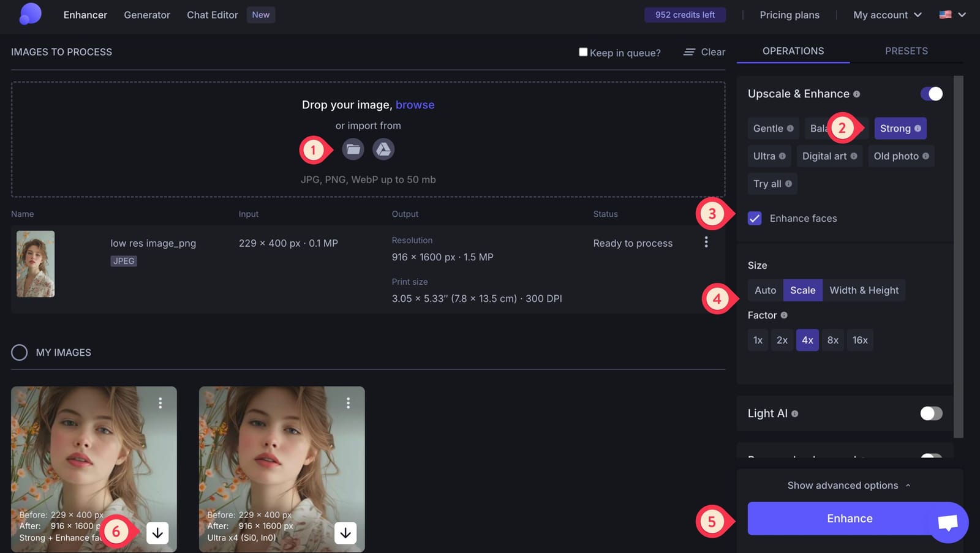Image resolution: width=980 pixels, height=553 pixels.
Task: Open My account dropdown
Action: [x=888, y=15]
